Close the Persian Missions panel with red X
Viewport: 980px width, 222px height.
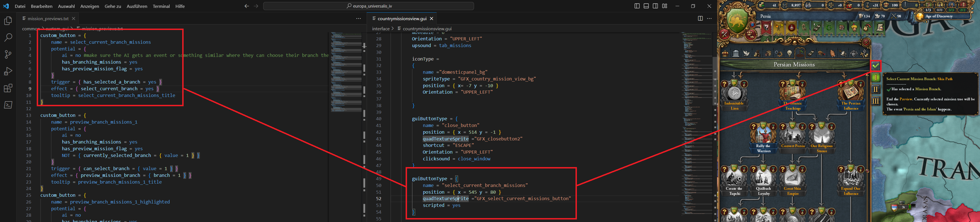pos(866,42)
